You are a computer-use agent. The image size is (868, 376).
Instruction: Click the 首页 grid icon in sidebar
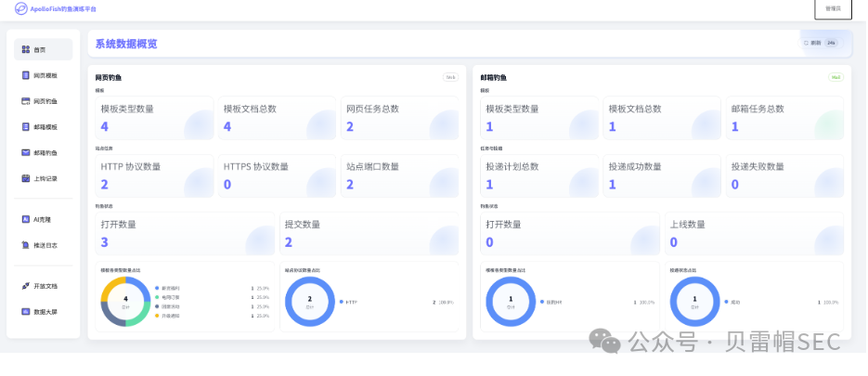point(25,49)
